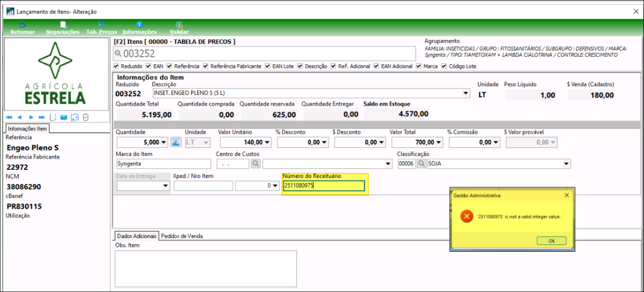
Task: Click the Centro de Custos search icon
Action: coord(256,163)
